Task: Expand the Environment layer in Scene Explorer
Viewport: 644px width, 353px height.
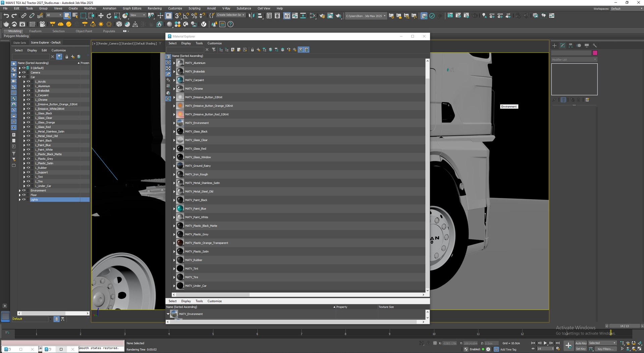Action: pyautogui.click(x=20, y=191)
